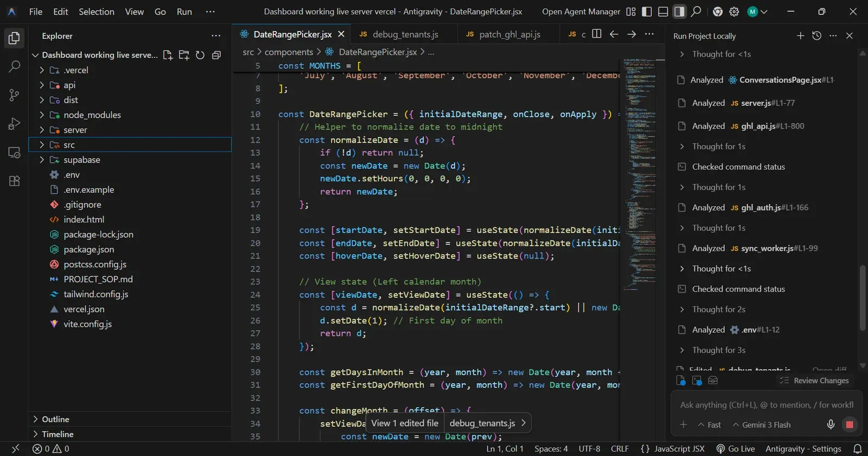Viewport: 868px width, 456px height.
Task: Collapse all folders in Explorer
Action: pos(216,55)
